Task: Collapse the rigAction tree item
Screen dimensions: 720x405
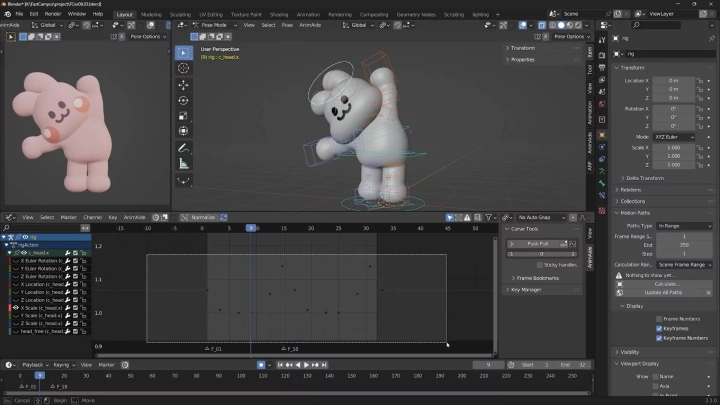Action: coord(6,245)
